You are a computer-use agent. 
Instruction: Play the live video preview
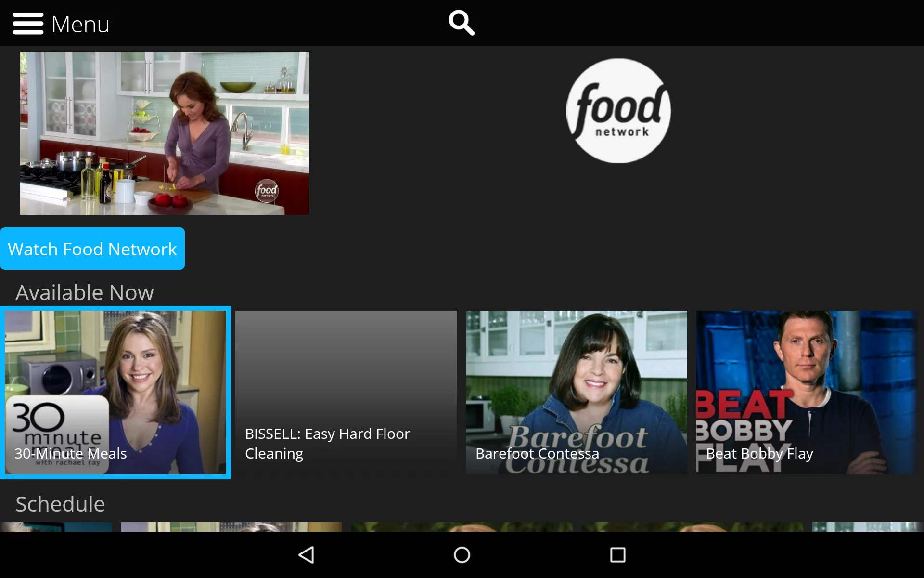pyautogui.click(x=164, y=132)
